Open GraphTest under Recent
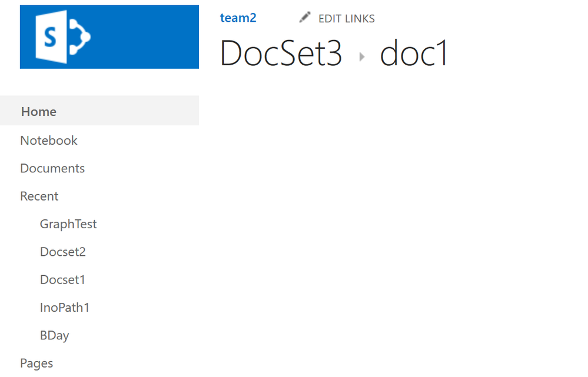This screenshot has height=377, width=588. tap(68, 224)
